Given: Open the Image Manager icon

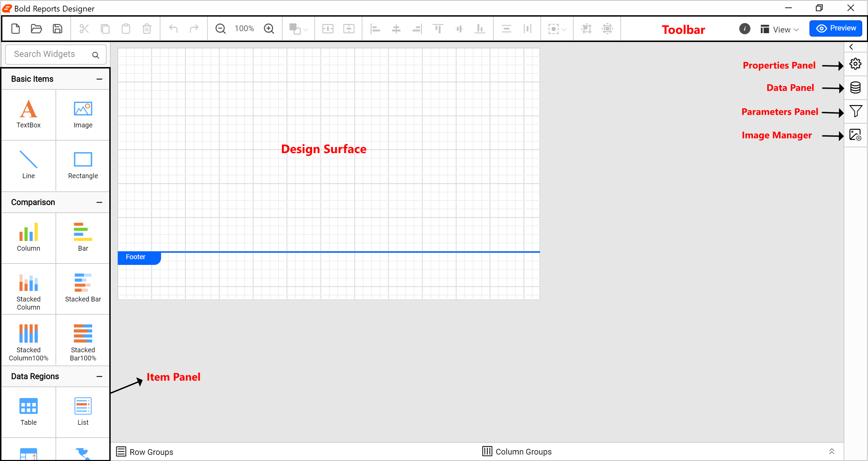Looking at the screenshot, I should (855, 135).
